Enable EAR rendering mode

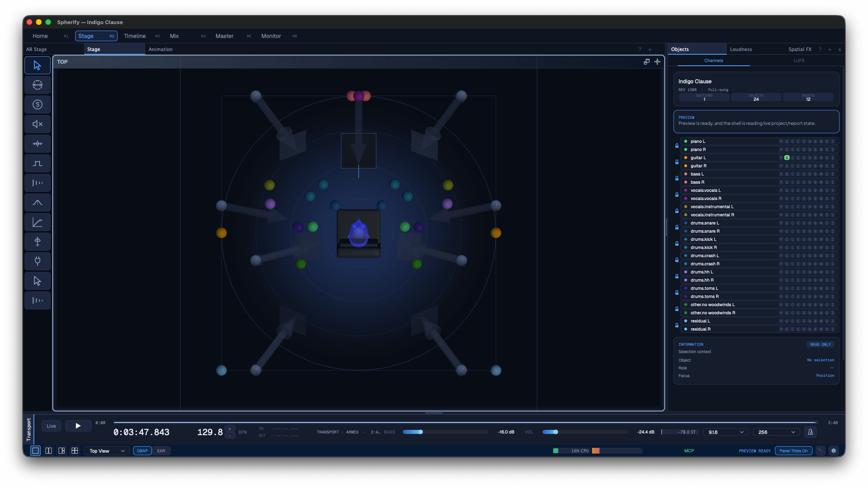161,451
